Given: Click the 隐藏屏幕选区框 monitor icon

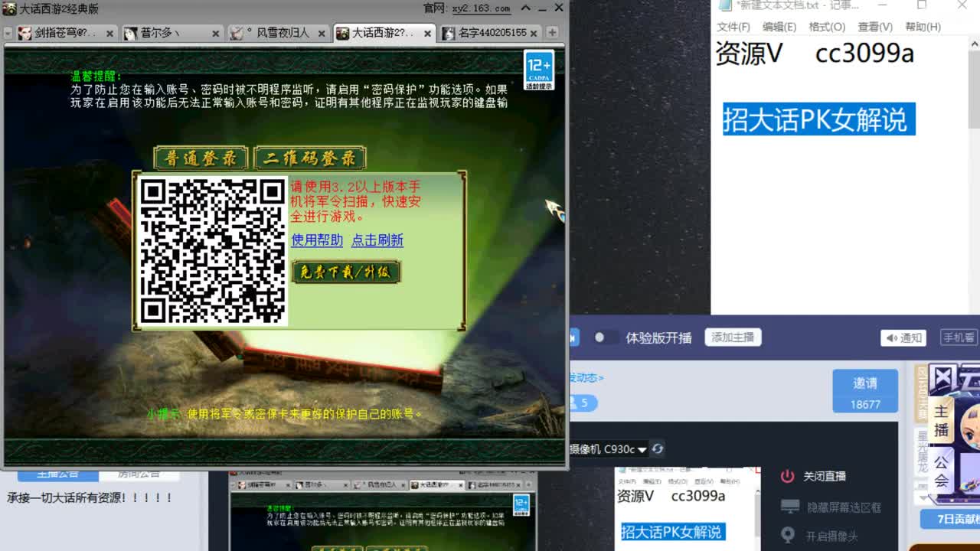Looking at the screenshot, I should click(x=789, y=507).
